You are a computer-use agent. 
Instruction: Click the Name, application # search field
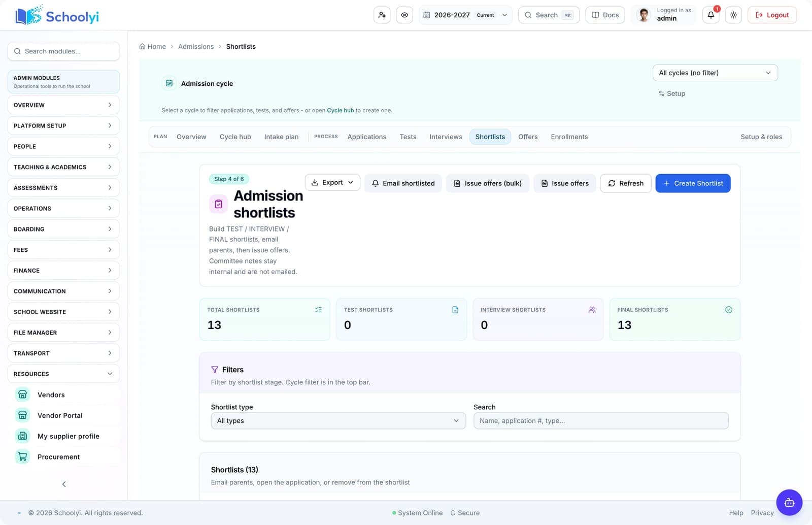pos(601,420)
